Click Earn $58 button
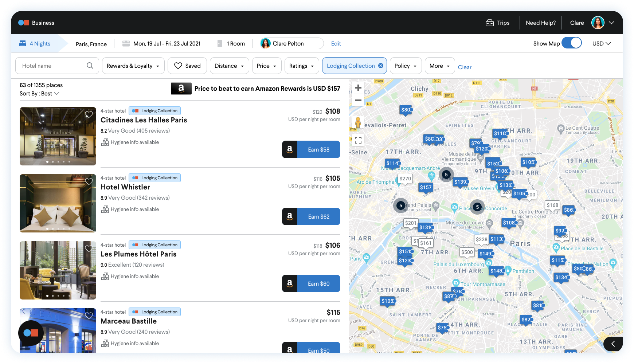Image resolution: width=634 pixels, height=364 pixels. click(x=311, y=149)
